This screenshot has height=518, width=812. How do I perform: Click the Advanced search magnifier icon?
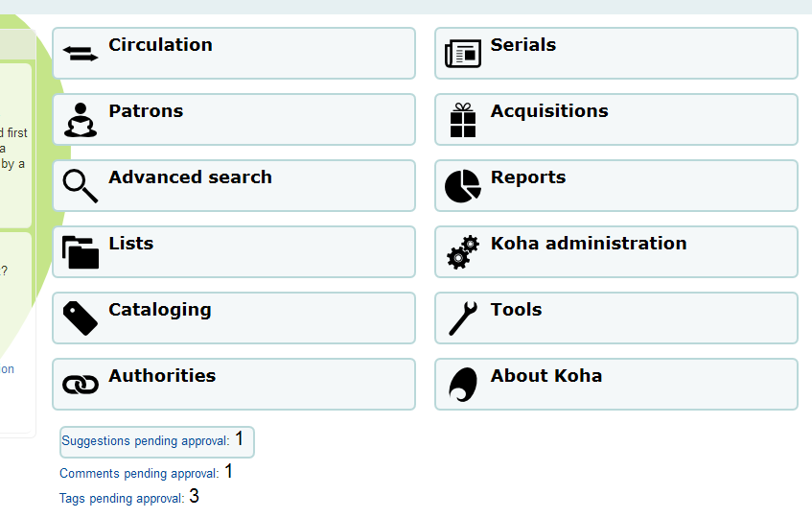click(81, 186)
